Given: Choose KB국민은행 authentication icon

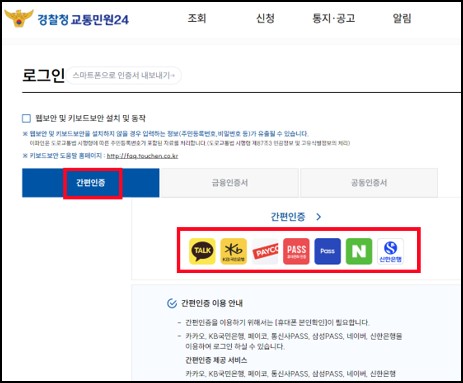Looking at the screenshot, I should tap(234, 251).
